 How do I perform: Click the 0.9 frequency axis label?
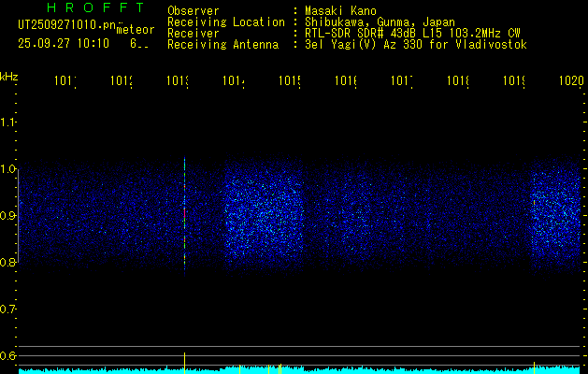(7, 215)
